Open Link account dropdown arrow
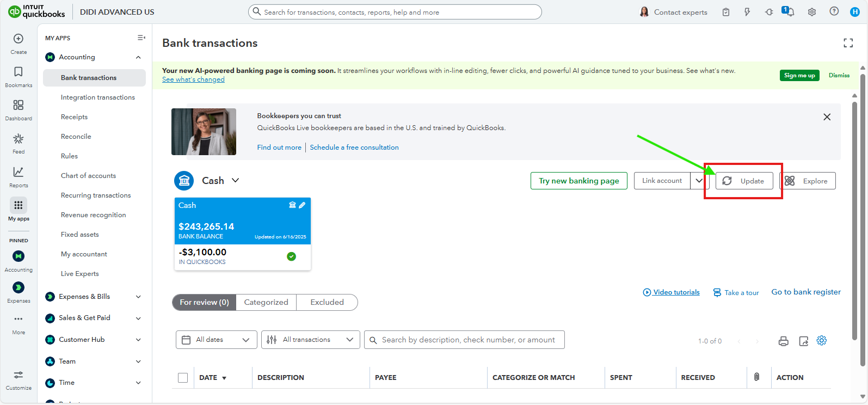Viewport: 868px width, 405px height. click(x=699, y=181)
